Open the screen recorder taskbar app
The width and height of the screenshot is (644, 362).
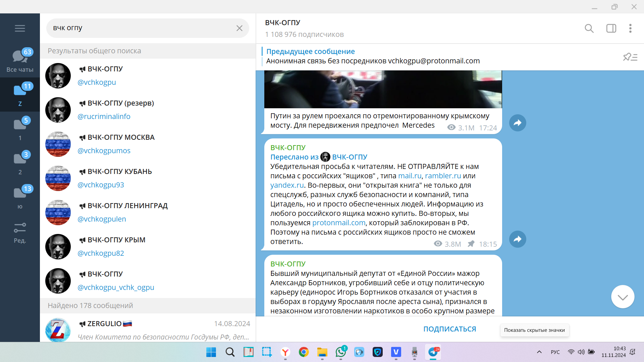click(x=359, y=352)
